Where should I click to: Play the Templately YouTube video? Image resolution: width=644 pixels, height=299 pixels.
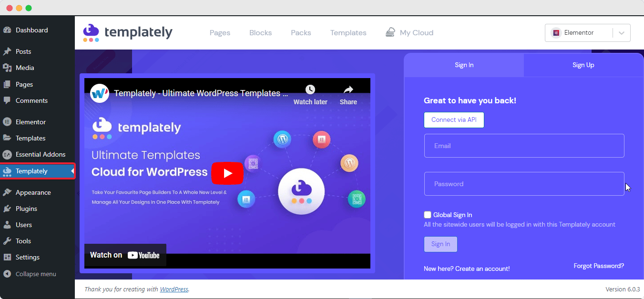(x=227, y=173)
